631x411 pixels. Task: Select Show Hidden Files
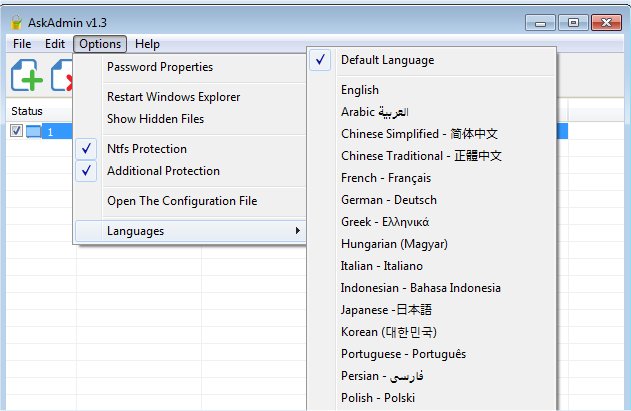(x=155, y=119)
